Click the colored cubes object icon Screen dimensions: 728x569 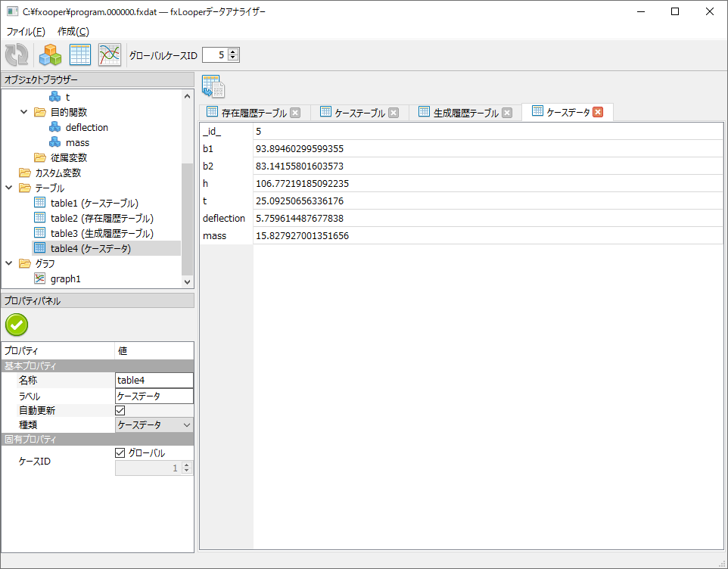pos(50,55)
